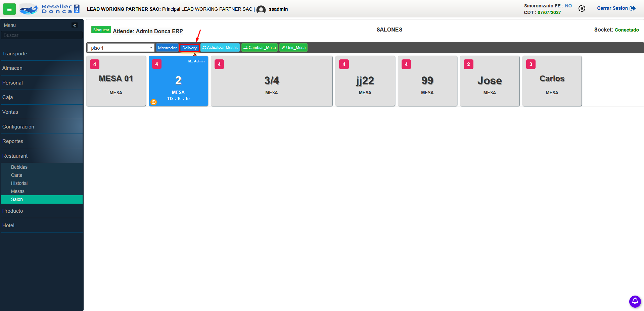Click the orange clock icon on table 2

tap(153, 102)
